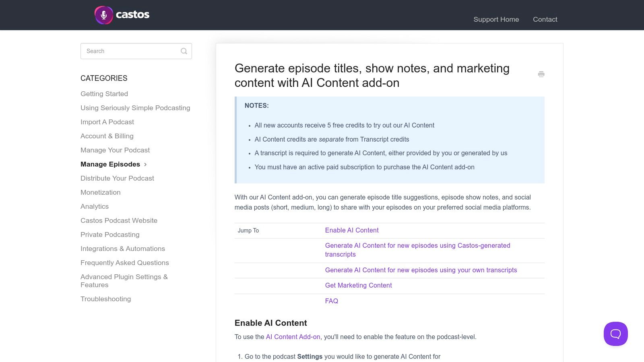This screenshot has height=362, width=644.
Task: Expand the Manage Episodes category chevron
Action: pyautogui.click(x=145, y=165)
